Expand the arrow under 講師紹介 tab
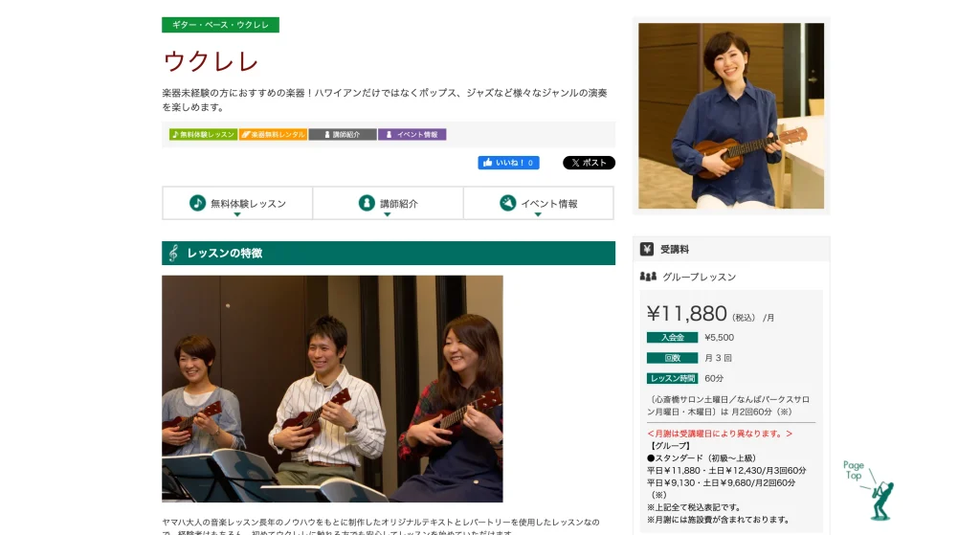 [388, 214]
